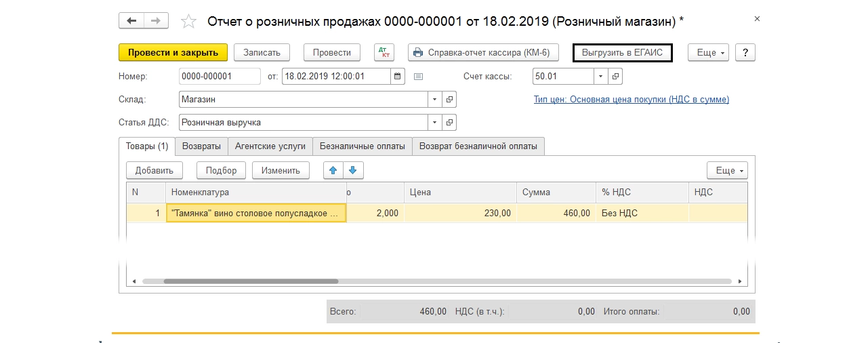Move the row up with arrow
This screenshot has width=868, height=343.
click(x=333, y=170)
